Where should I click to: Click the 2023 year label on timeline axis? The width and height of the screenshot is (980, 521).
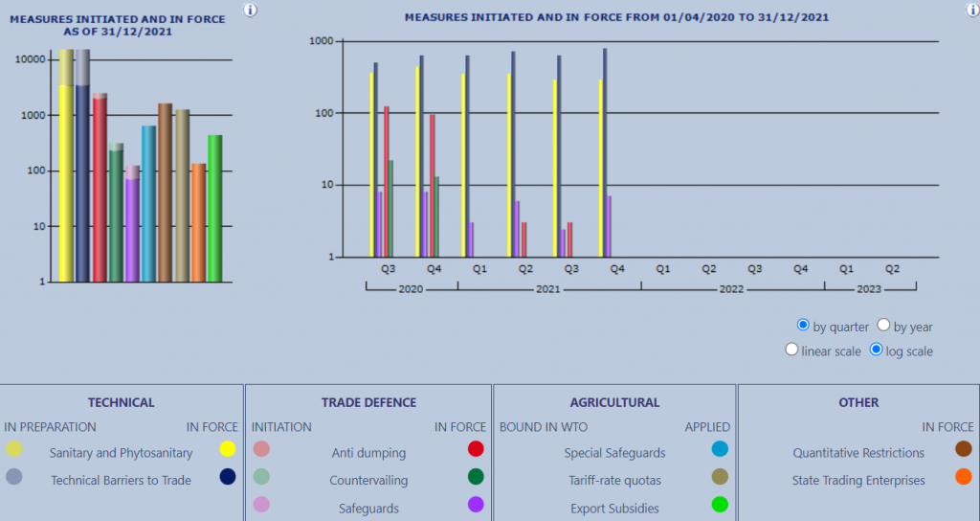coord(869,289)
